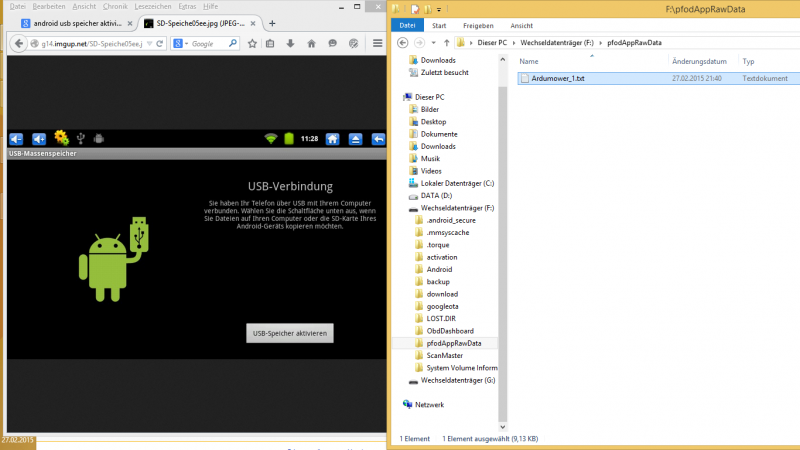Click Android back arrow icon at left

pos(16,139)
